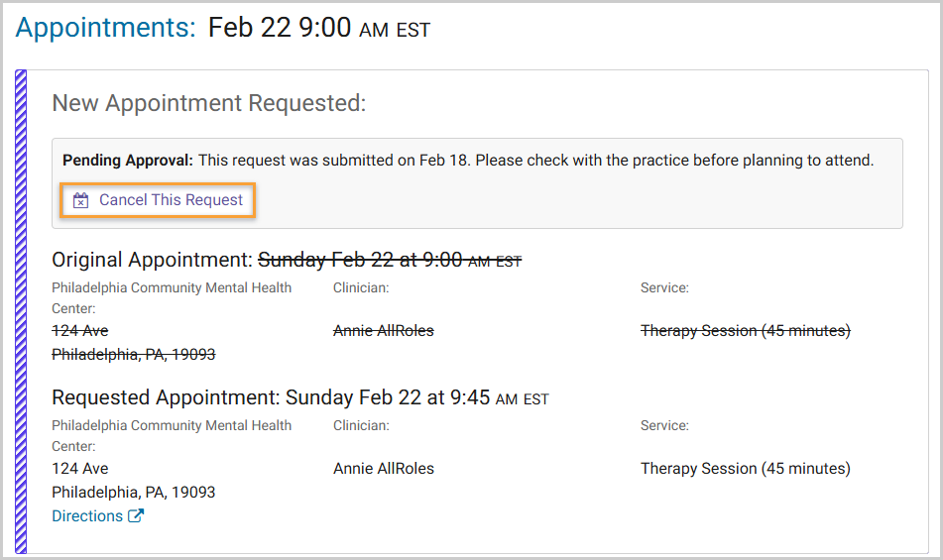Click 'Service:' label under Requested Appointment

click(664, 425)
